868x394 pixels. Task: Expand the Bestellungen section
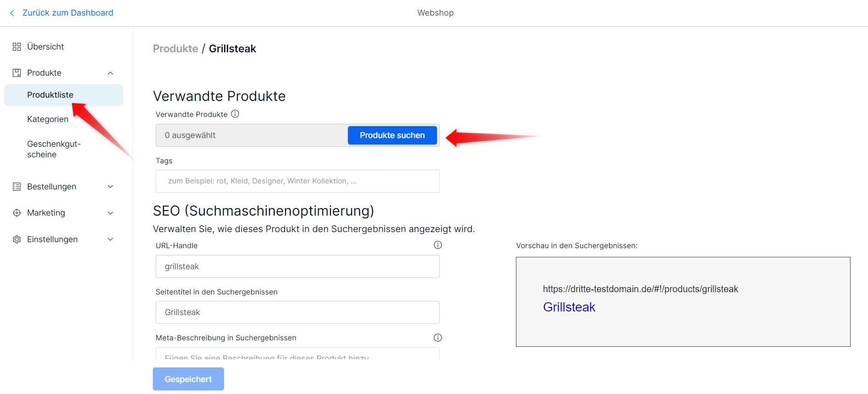click(110, 186)
